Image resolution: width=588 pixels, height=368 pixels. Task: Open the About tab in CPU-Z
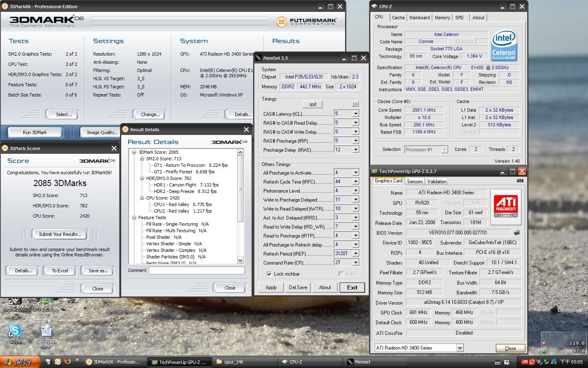[478, 18]
